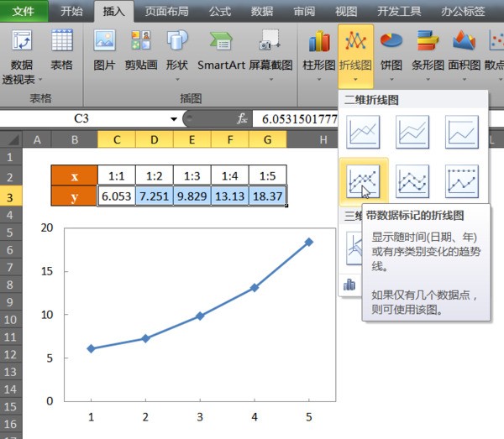Image resolution: width=504 pixels, height=439 pixels.
Task: Insert a Picture (图片)
Action: click(104, 50)
